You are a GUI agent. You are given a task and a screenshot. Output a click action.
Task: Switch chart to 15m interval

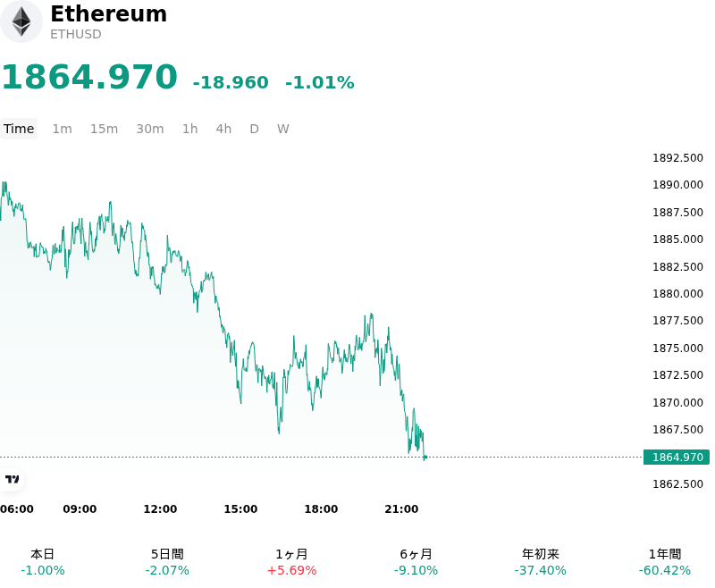click(104, 129)
